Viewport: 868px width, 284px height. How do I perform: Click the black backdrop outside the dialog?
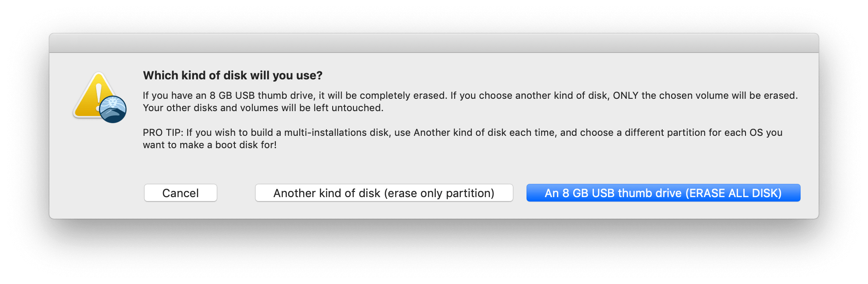[434, 256]
